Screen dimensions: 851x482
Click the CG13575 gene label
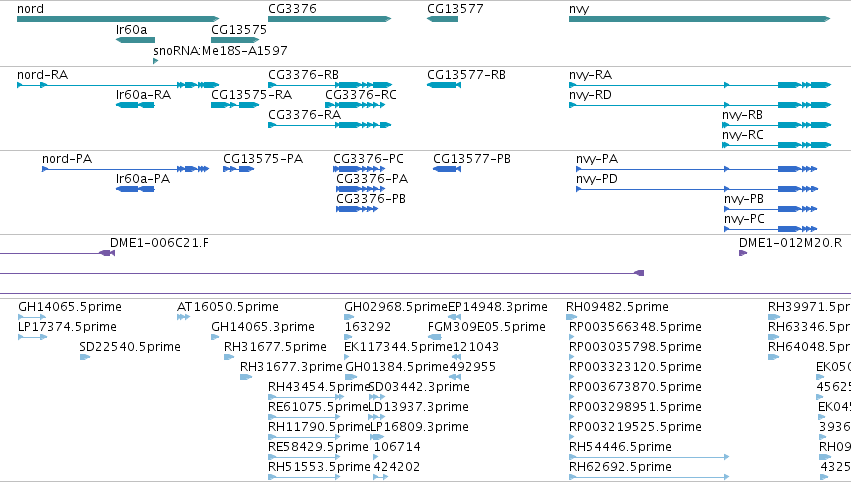pyautogui.click(x=239, y=29)
